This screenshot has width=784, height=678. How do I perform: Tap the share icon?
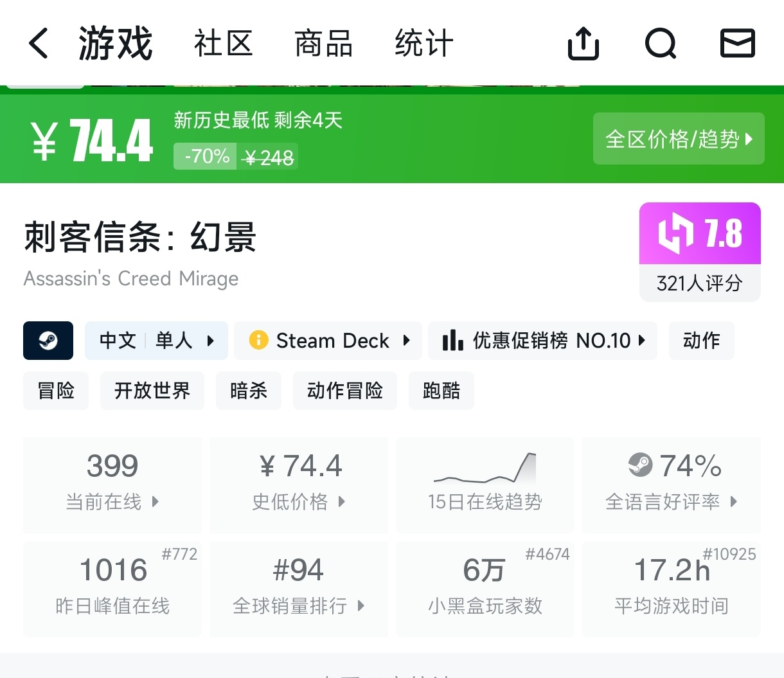(583, 44)
